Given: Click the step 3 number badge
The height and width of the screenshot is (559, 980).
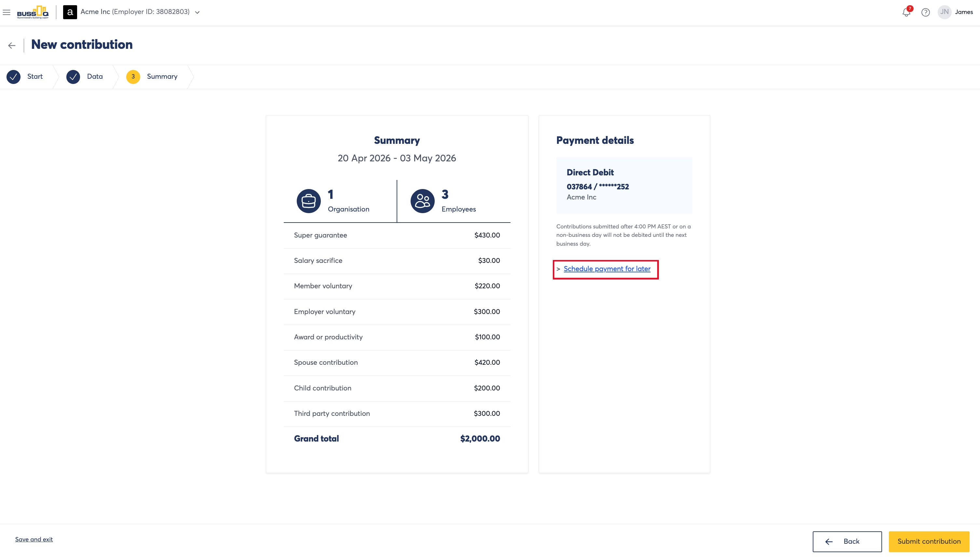Looking at the screenshot, I should pyautogui.click(x=133, y=77).
